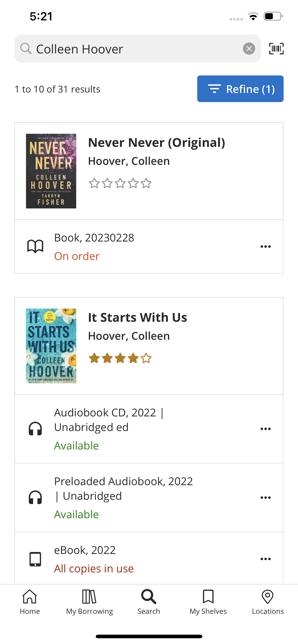This screenshot has height=644, width=298.
Task: Expand options for Book 20230228 item
Action: 265,247
